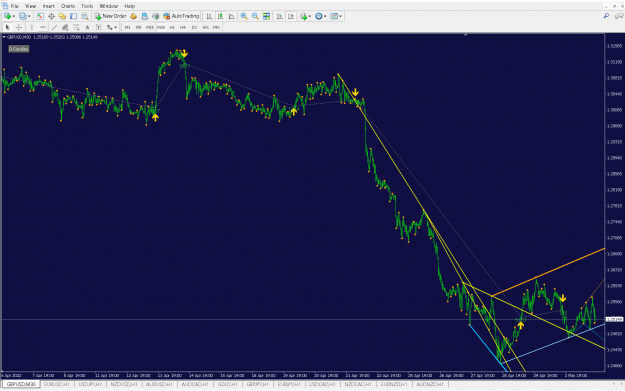
Task: Switch timeframe to MN monthly
Action: 216,28
